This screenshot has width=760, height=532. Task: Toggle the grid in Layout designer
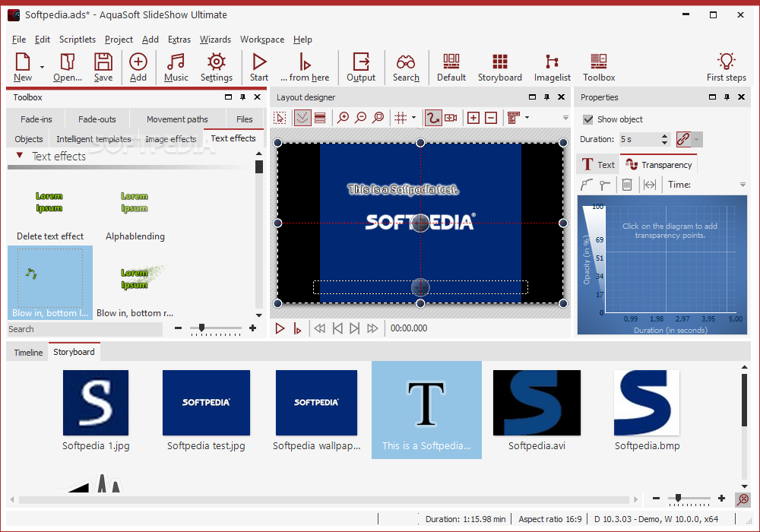click(x=401, y=118)
